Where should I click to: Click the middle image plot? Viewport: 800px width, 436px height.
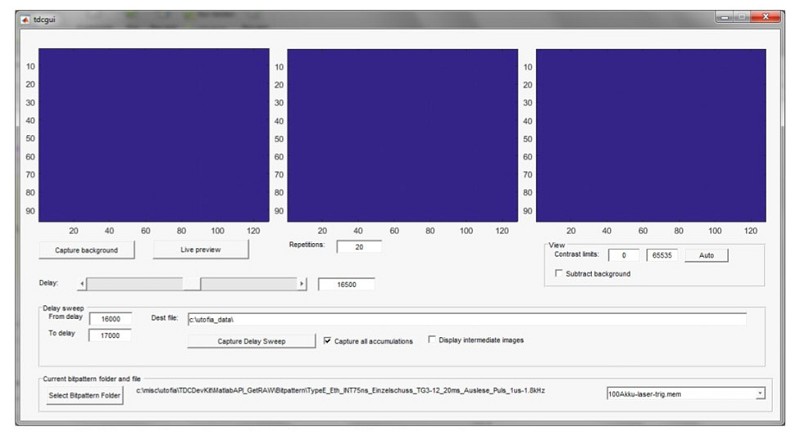click(403, 135)
